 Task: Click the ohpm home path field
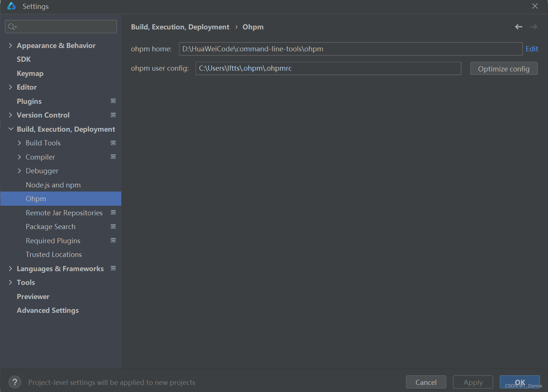pyautogui.click(x=350, y=49)
